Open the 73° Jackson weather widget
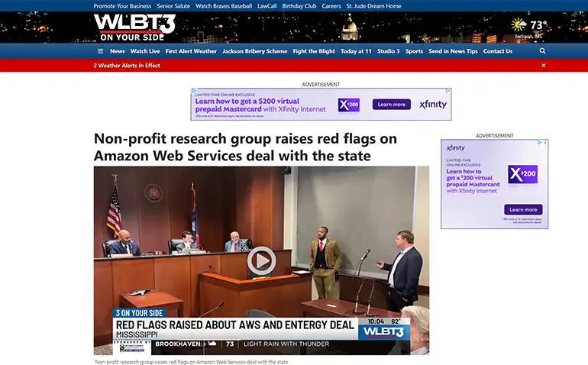This screenshot has width=588, height=365. (529, 28)
